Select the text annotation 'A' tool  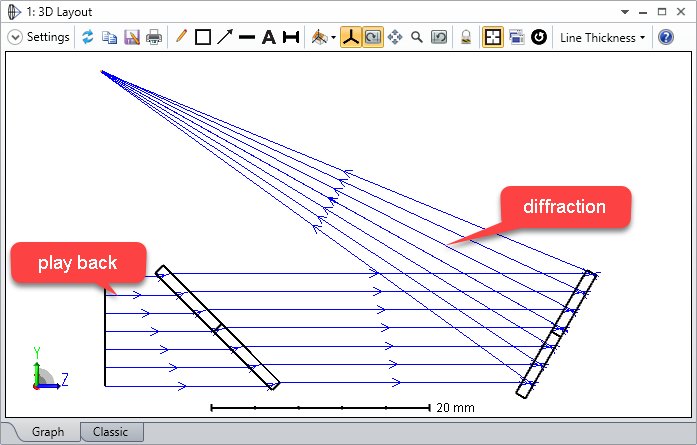pos(268,37)
